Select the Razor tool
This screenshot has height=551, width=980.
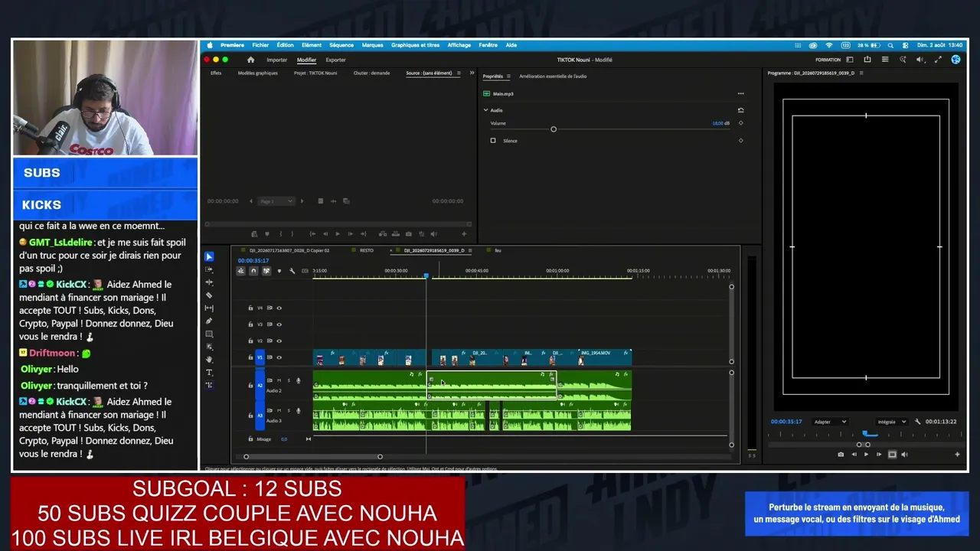209,295
